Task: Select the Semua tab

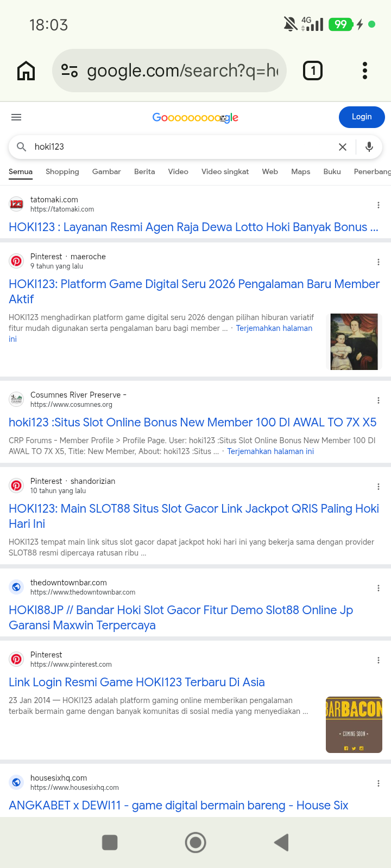Action: click(21, 171)
